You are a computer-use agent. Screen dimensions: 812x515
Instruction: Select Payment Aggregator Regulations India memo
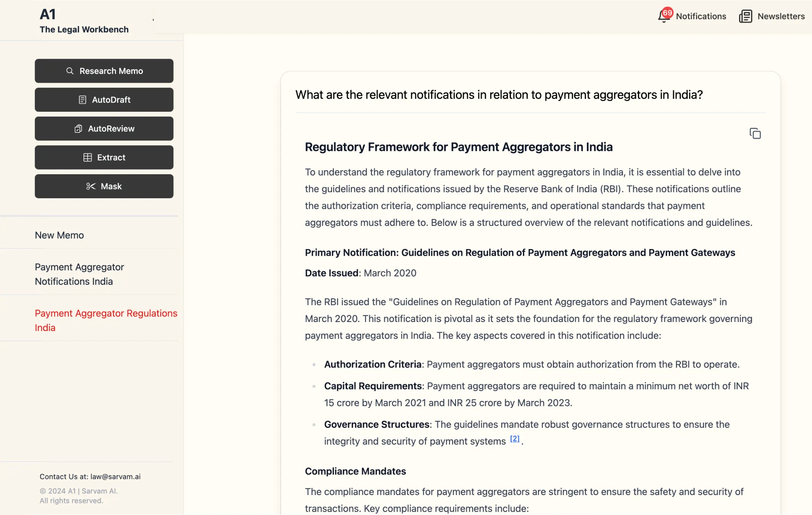tap(106, 320)
